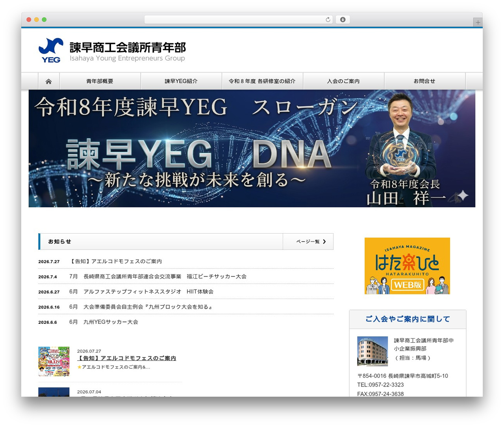Open the 入会のご案内 menu item

[x=343, y=81]
